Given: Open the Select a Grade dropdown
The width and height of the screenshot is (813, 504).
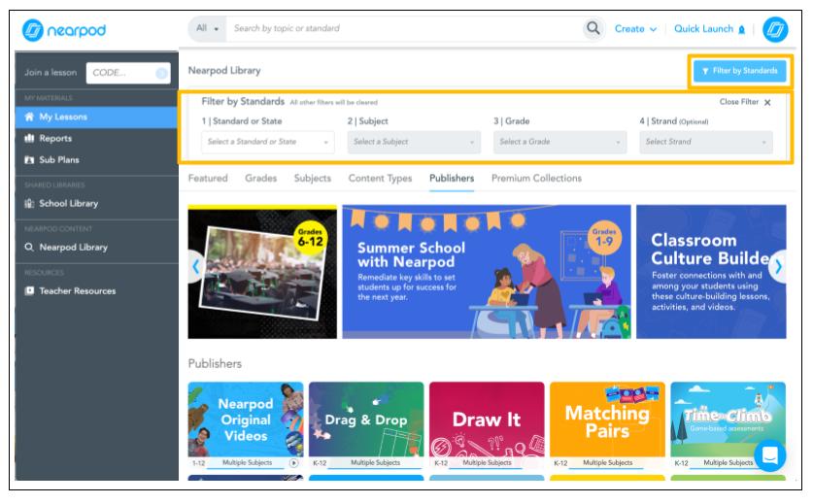Looking at the screenshot, I should pyautogui.click(x=559, y=142).
